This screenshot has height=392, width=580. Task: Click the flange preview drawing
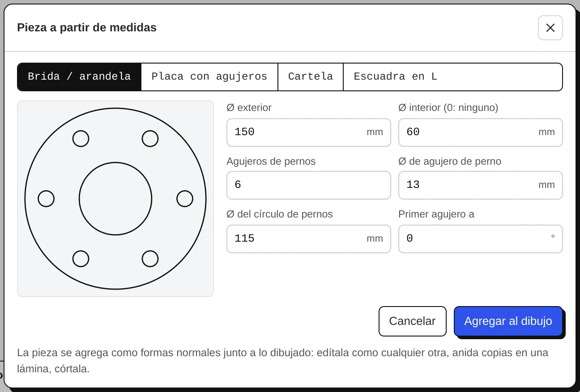point(115,199)
